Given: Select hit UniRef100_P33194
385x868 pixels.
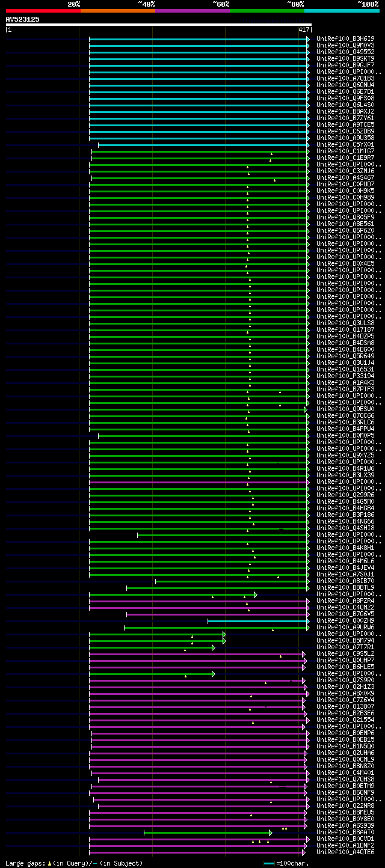Looking at the screenshot, I should (345, 376).
